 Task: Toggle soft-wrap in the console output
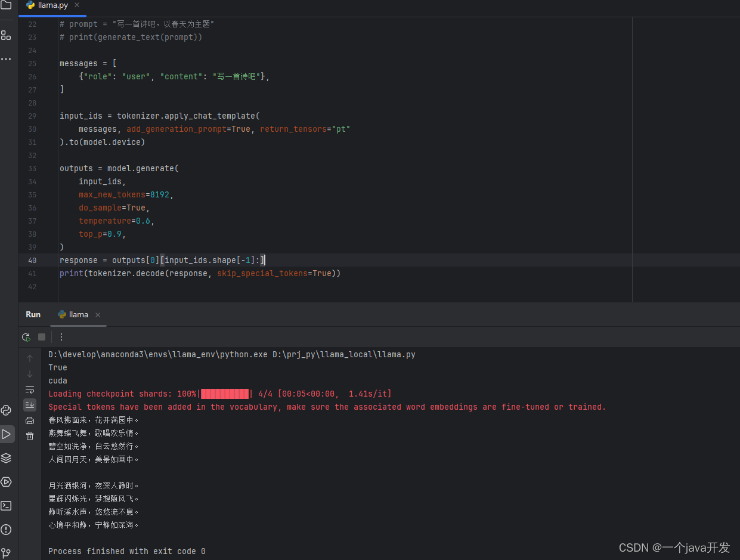point(30,389)
